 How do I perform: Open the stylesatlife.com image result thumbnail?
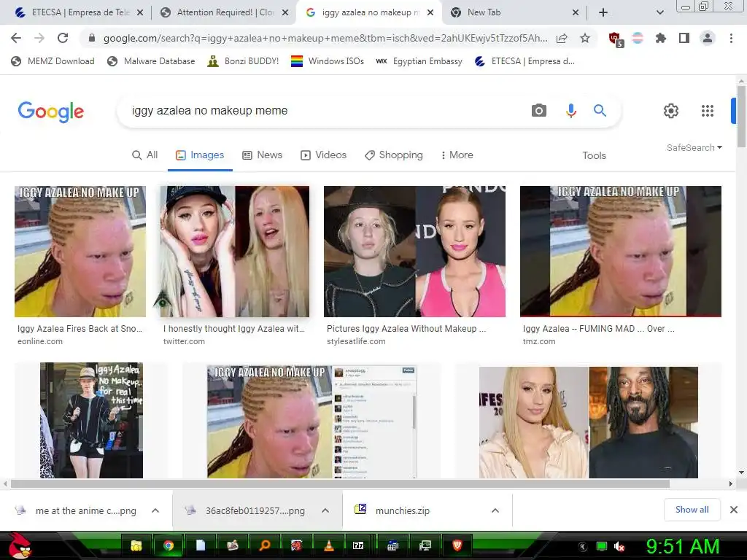[414, 252]
